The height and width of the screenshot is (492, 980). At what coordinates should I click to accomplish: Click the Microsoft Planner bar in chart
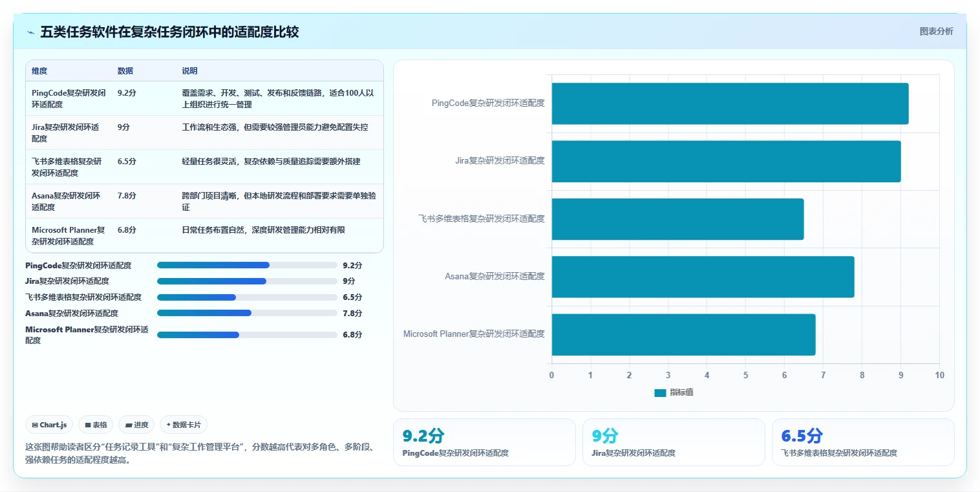(683, 334)
